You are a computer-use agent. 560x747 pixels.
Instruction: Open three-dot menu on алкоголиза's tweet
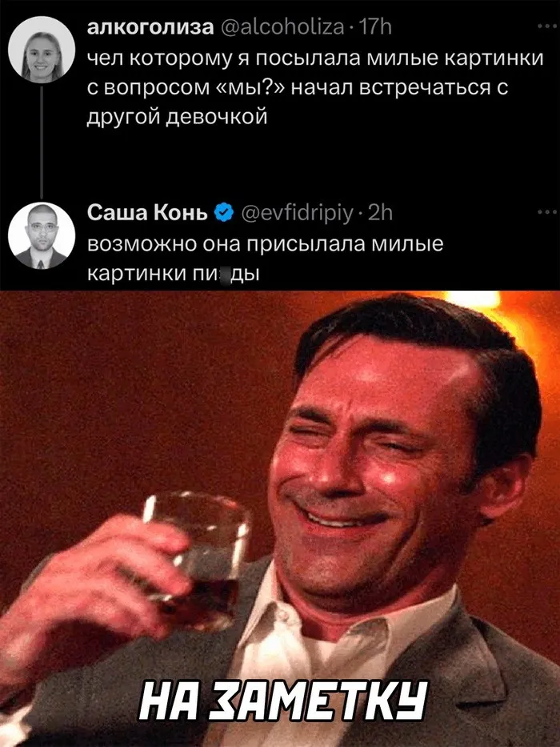tap(544, 28)
